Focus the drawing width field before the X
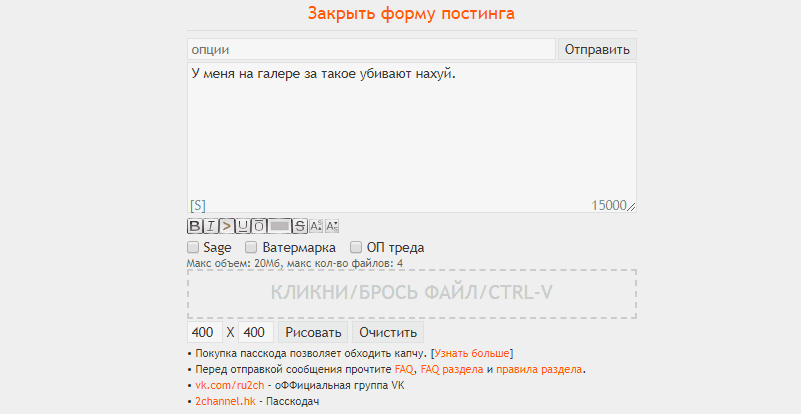The height and width of the screenshot is (414, 801). (x=205, y=332)
